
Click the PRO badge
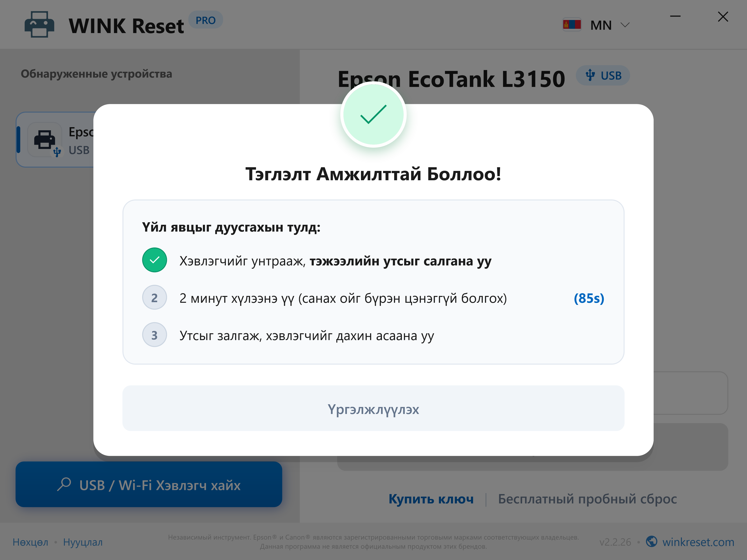[x=205, y=20]
